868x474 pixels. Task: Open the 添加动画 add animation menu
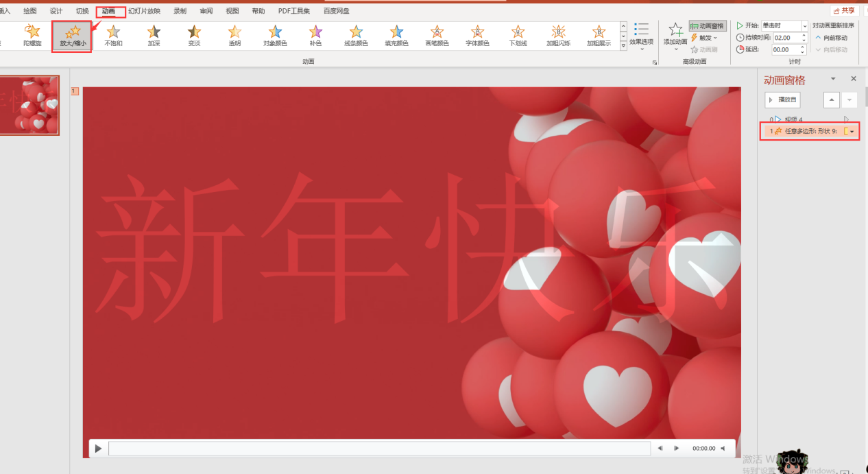[675, 36]
